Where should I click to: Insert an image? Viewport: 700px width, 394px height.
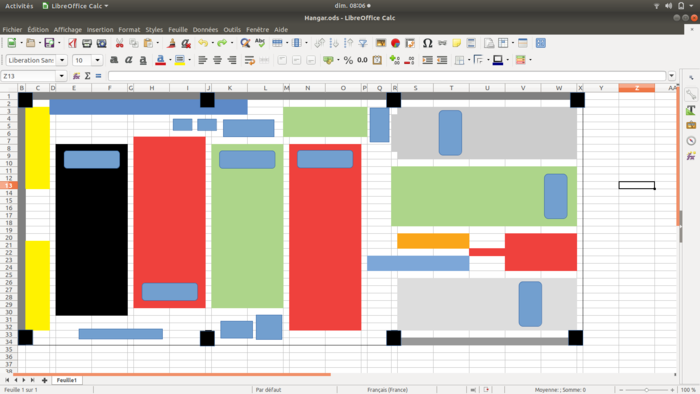coord(381,43)
